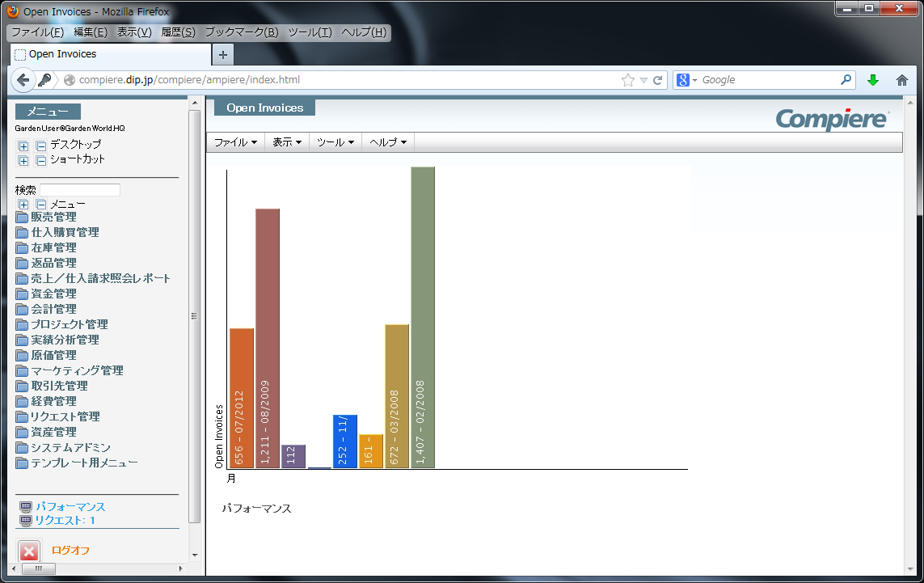Open the 販売管理 folder

point(47,217)
